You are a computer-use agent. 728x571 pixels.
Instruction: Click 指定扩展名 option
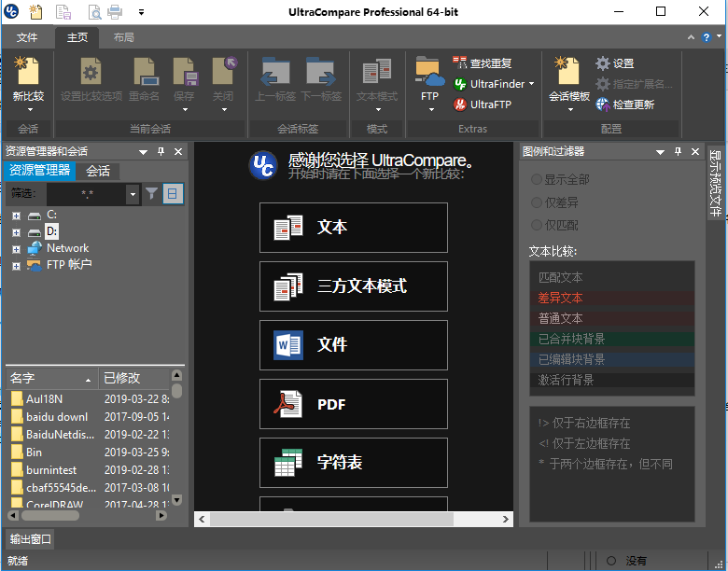coord(634,84)
